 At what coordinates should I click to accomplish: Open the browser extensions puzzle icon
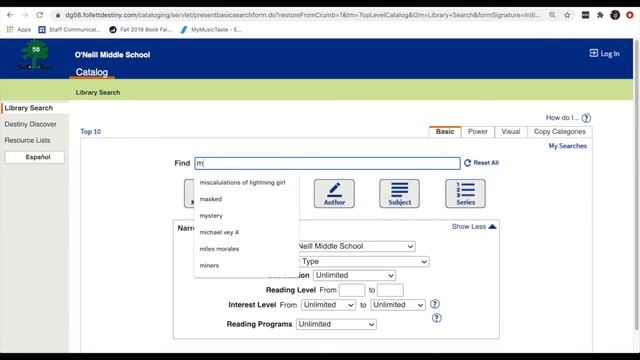pyautogui.click(x=600, y=15)
